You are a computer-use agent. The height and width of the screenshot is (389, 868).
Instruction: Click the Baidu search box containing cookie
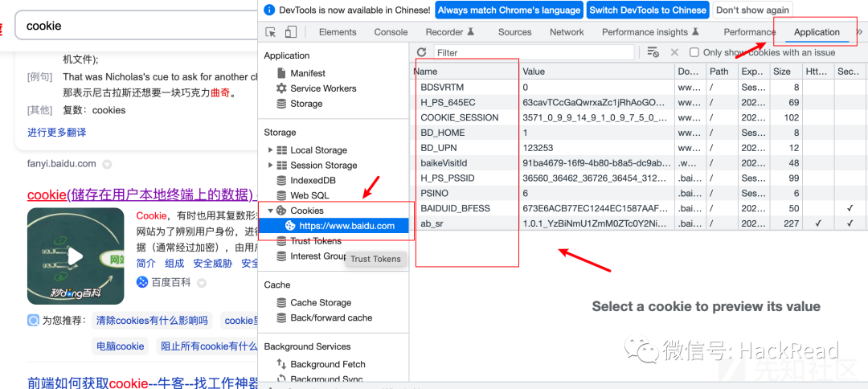coord(136,26)
